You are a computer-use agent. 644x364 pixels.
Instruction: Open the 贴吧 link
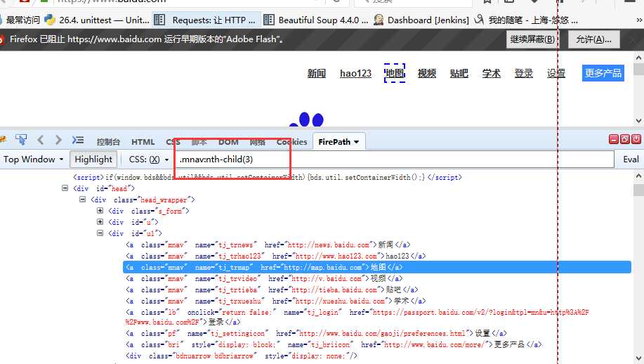[x=459, y=73]
